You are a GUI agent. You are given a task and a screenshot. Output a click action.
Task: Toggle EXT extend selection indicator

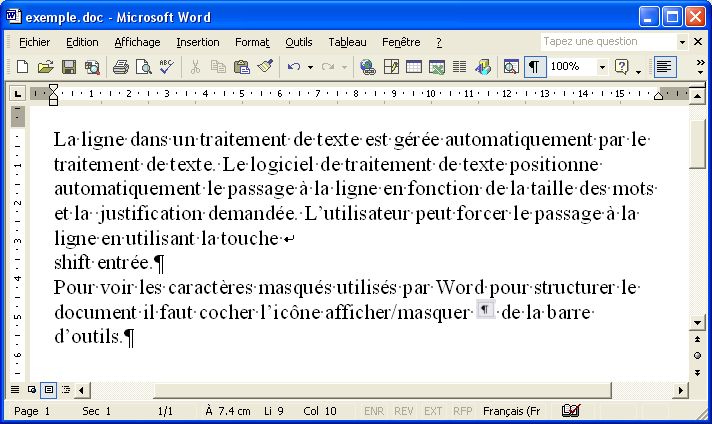tap(433, 411)
